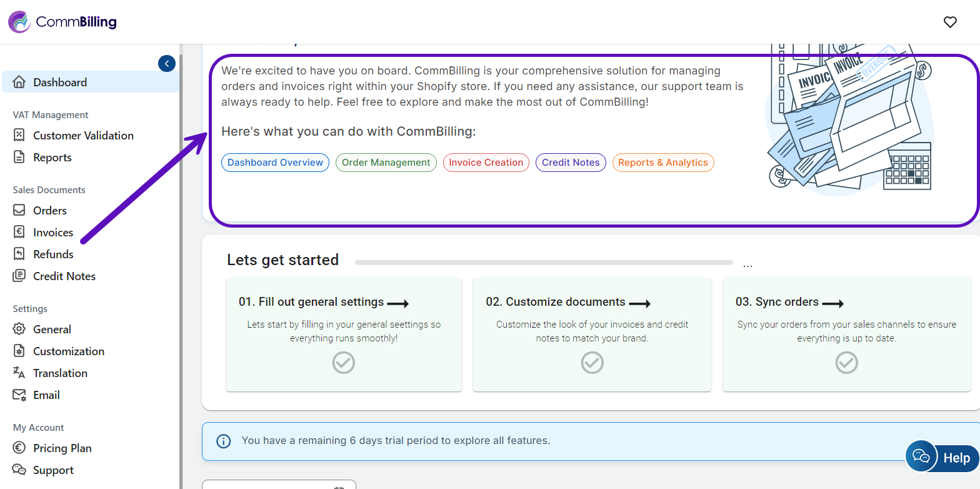The height and width of the screenshot is (489, 980).
Task: Open the Email settings page
Action: (x=46, y=395)
